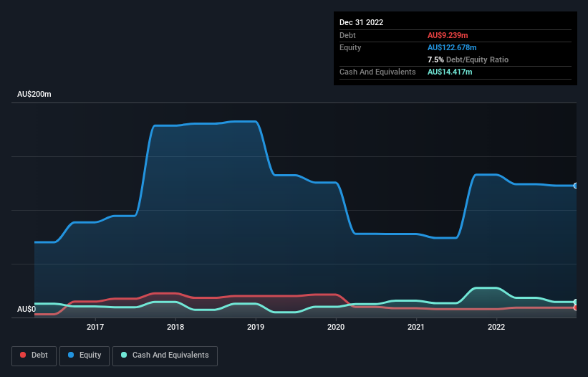Click the AU$14.417m cash value
Screen dimensions: 588x377
(x=450, y=72)
